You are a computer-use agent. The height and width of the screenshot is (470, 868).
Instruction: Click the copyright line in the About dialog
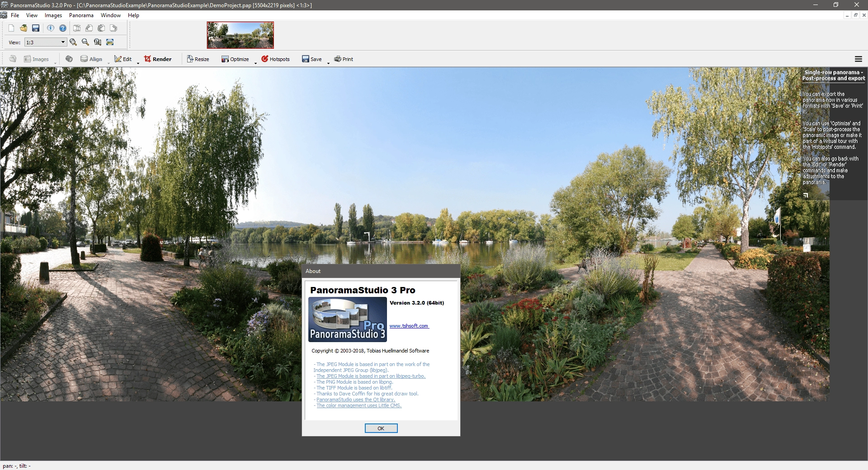click(370, 351)
